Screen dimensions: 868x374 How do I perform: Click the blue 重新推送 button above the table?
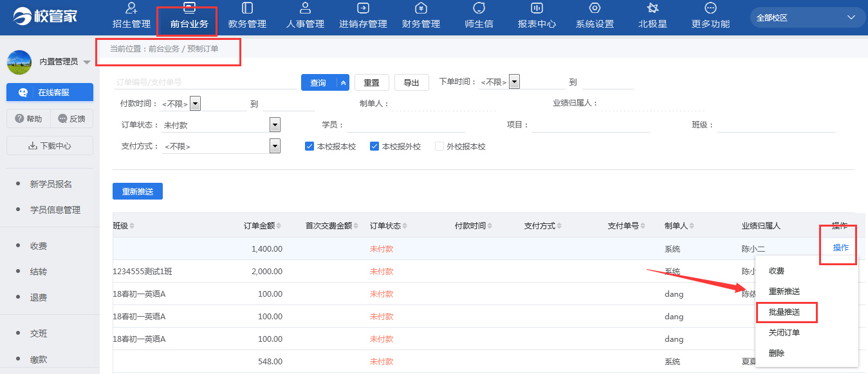138,191
